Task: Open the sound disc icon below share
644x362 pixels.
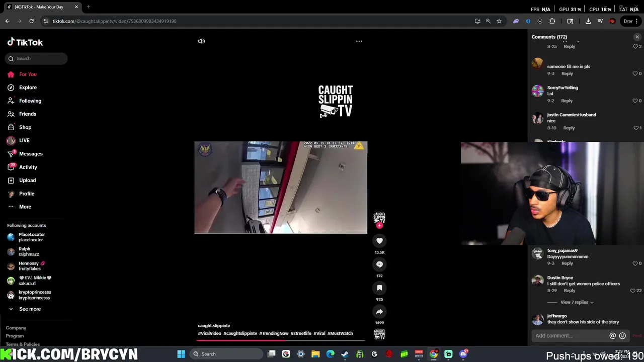Action: click(x=379, y=334)
